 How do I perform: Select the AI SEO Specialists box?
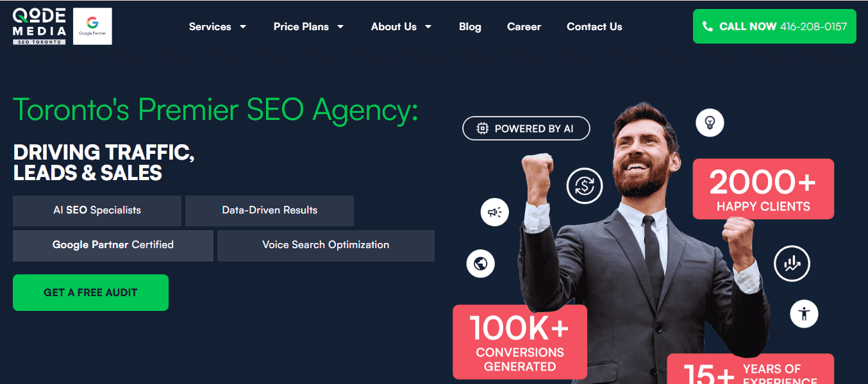(97, 210)
